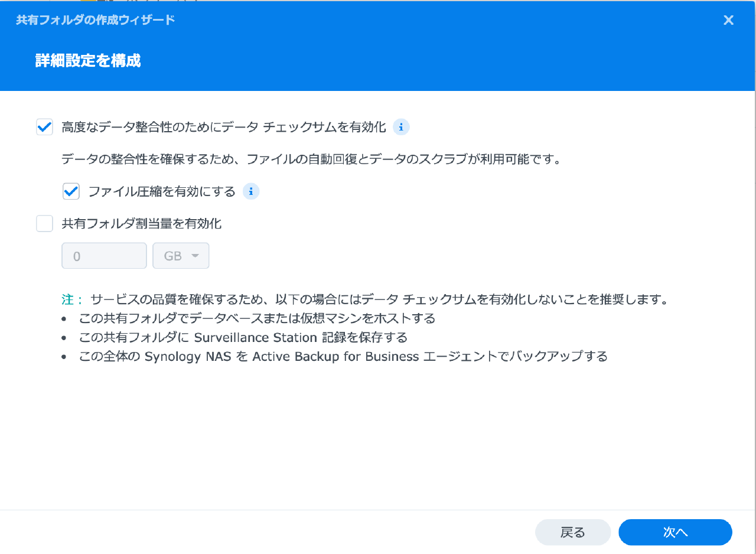Uncheck the データ チェックサムを有効化 checkbox
Screen dimensions: 756x554
pos(45,126)
